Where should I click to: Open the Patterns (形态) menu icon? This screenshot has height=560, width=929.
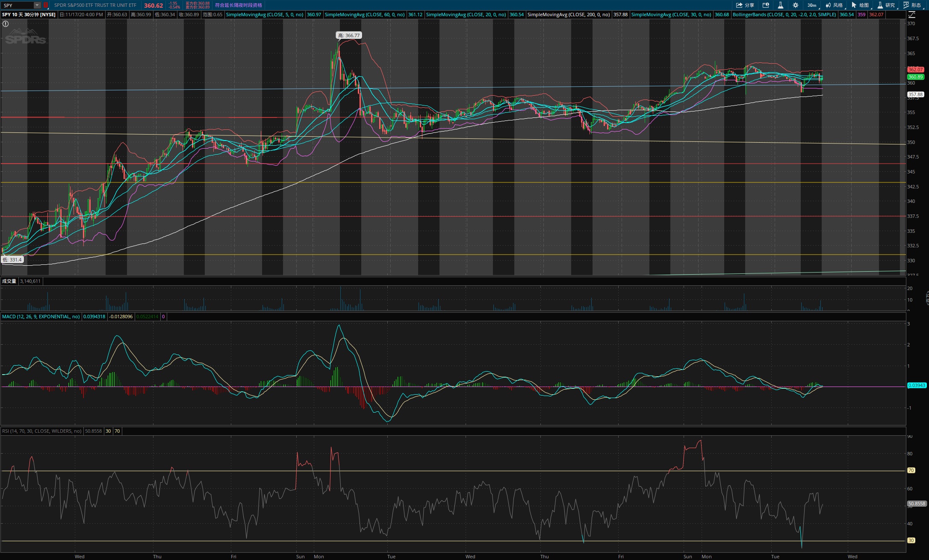pyautogui.click(x=912, y=5)
